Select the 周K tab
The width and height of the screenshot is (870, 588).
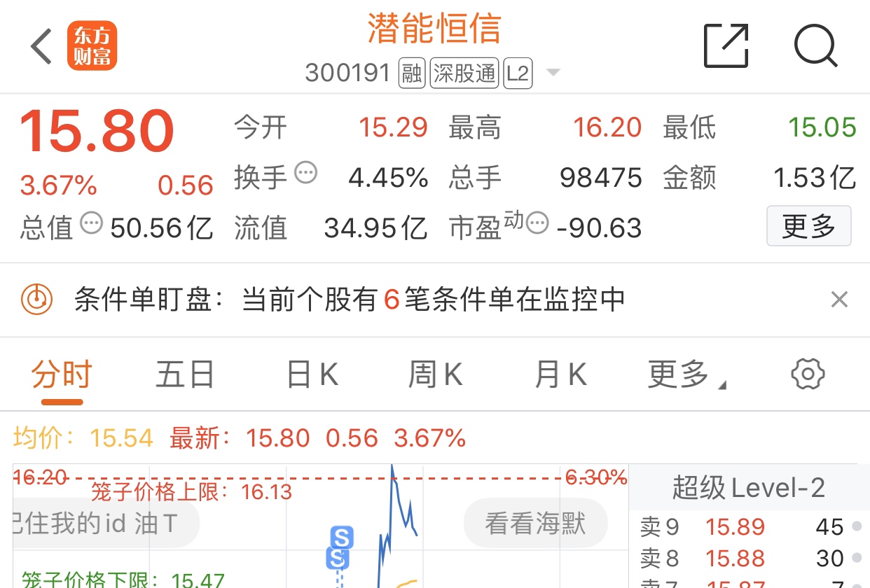[x=435, y=376]
